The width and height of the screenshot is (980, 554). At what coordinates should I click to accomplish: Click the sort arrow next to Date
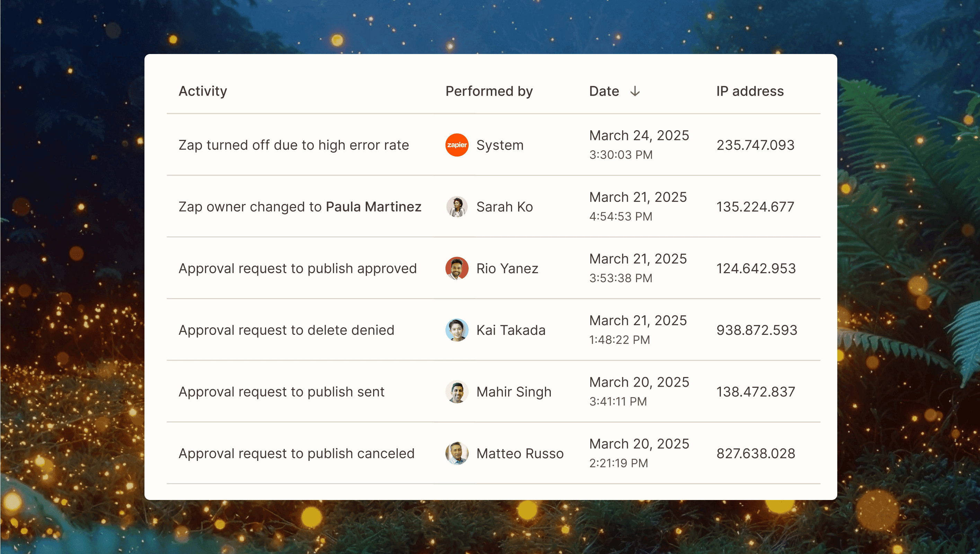(635, 91)
